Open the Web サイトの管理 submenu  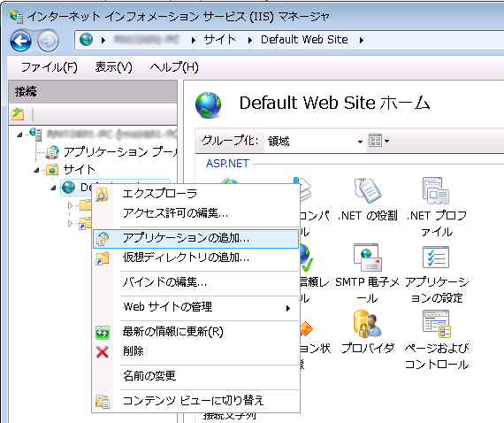pyautogui.click(x=195, y=307)
